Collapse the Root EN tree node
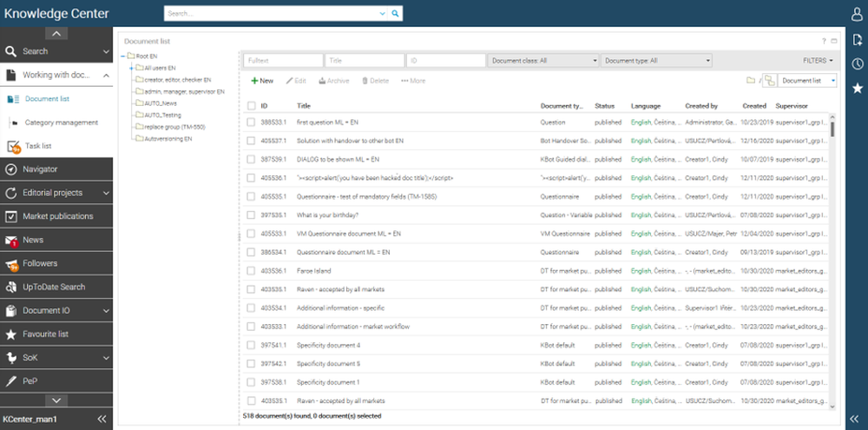868x430 pixels. [x=123, y=56]
